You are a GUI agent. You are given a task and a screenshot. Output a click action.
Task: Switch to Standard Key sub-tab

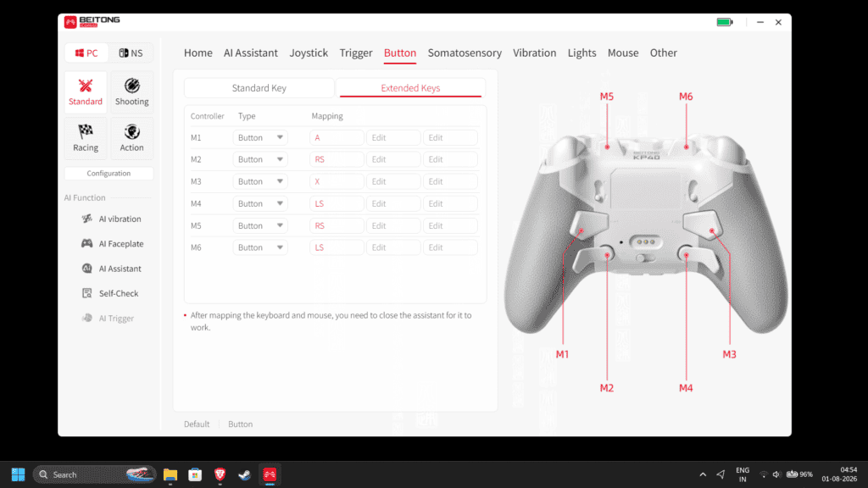pos(259,88)
